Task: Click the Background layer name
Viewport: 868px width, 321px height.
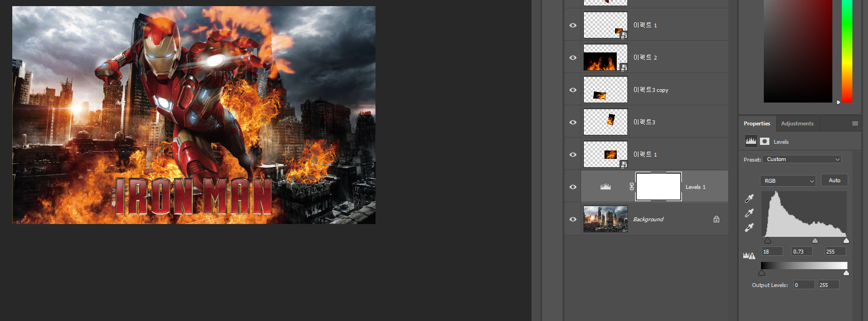Action: pyautogui.click(x=648, y=220)
